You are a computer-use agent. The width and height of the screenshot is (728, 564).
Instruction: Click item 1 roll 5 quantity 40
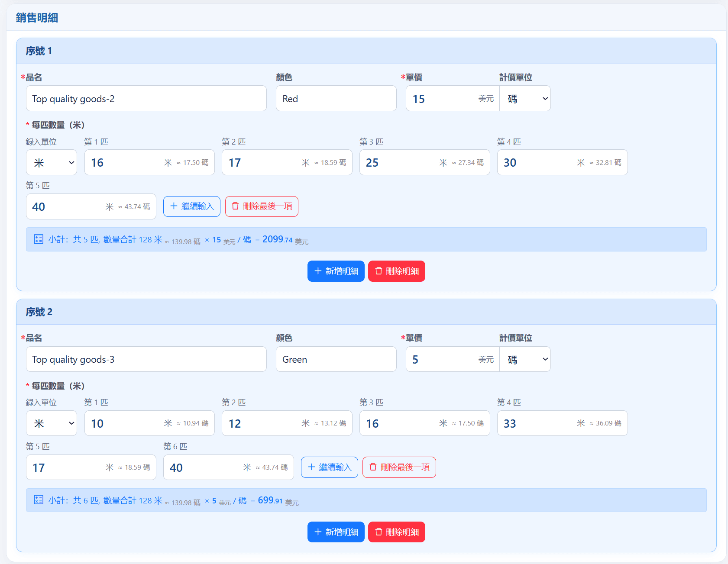[x=91, y=206]
